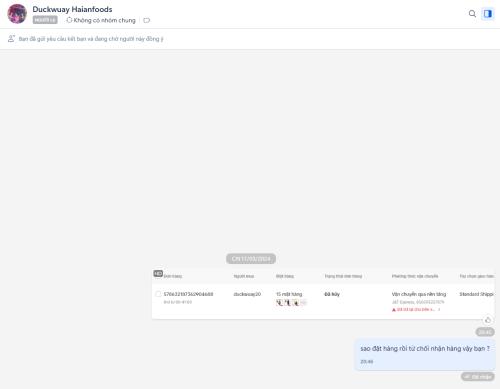
Task: Click the friend request pending icon
Action: [x=11, y=39]
